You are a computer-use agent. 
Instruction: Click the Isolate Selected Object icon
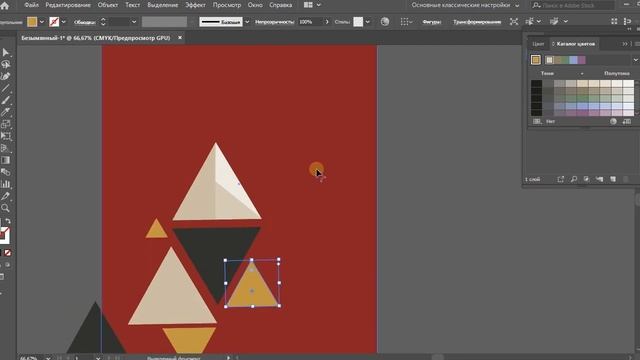pyautogui.click(x=514, y=22)
